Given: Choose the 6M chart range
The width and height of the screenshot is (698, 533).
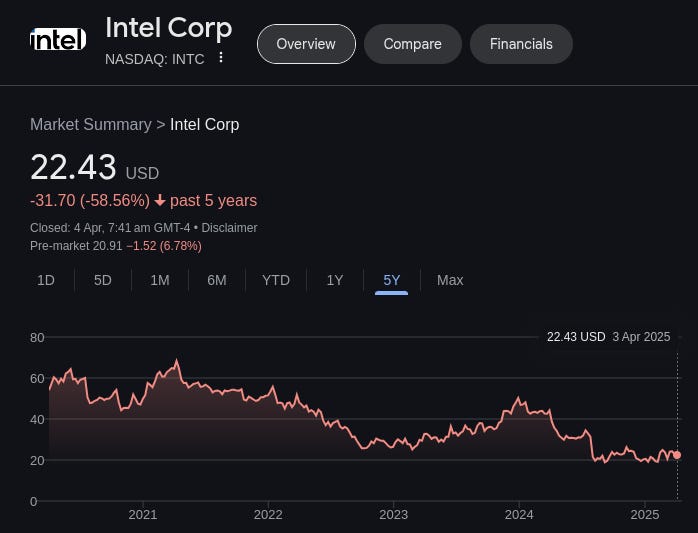Looking at the screenshot, I should click(217, 280).
